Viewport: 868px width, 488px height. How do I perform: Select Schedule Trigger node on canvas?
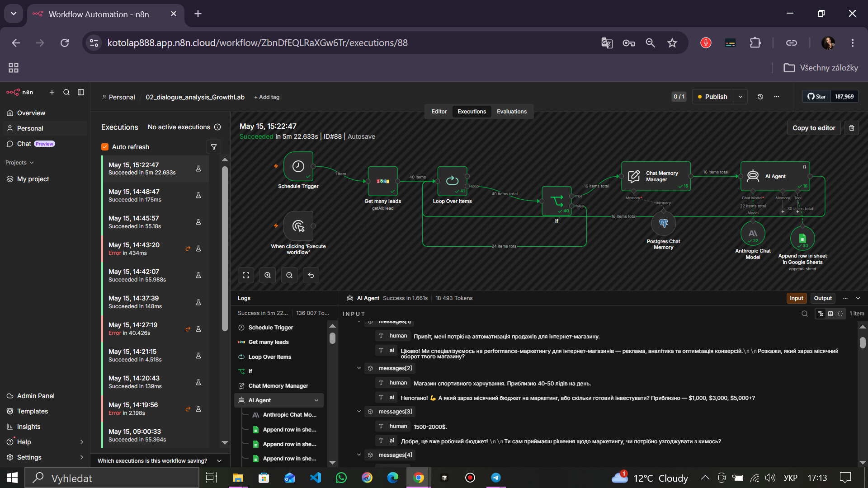pos(298,166)
